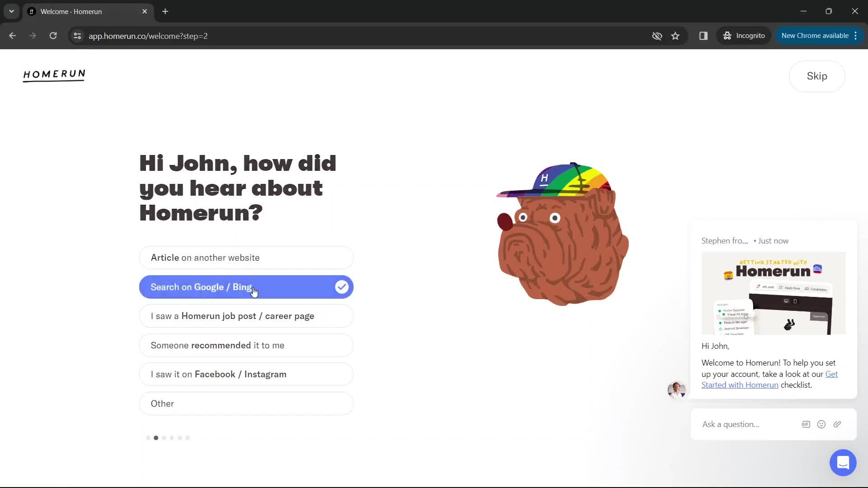
Task: Open GIF picker in chat
Action: pyautogui.click(x=806, y=424)
